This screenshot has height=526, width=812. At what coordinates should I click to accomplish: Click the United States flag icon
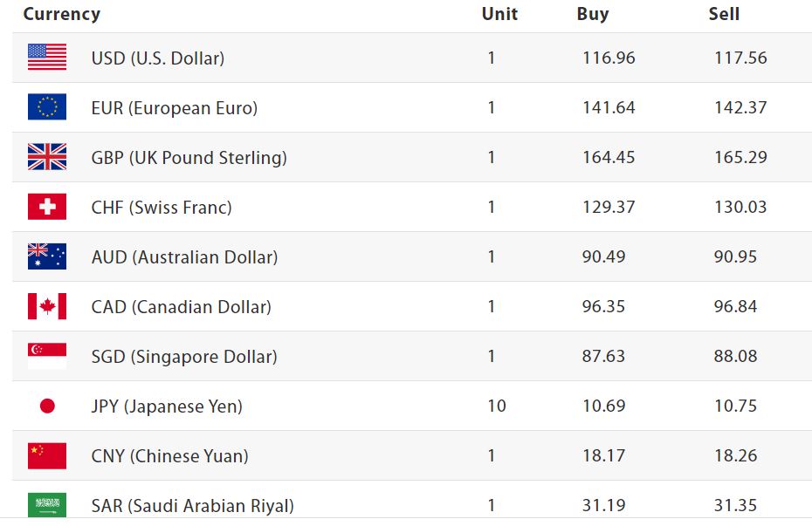[47, 58]
